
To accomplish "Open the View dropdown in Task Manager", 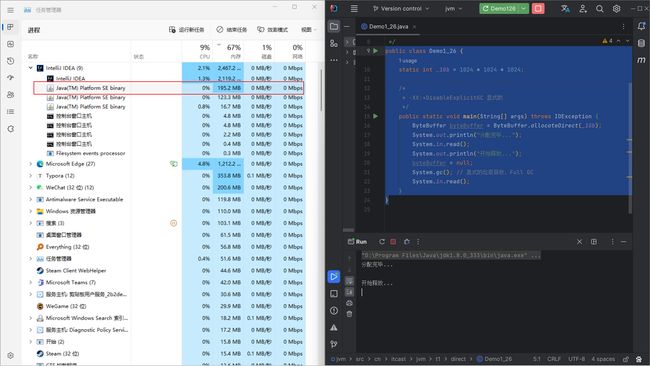I will 309,30.
